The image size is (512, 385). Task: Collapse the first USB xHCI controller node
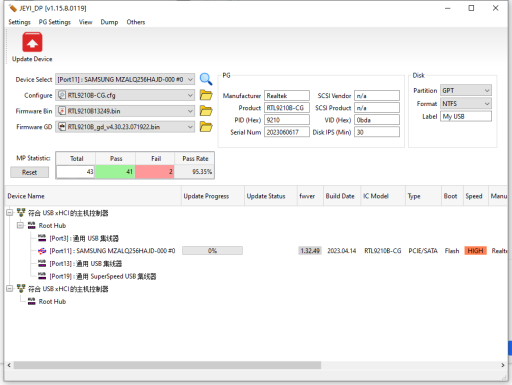point(10,212)
